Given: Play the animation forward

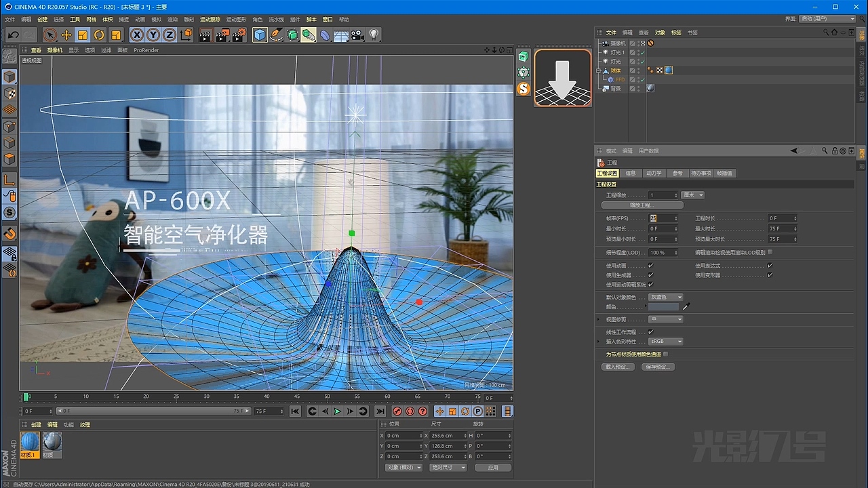Looking at the screenshot, I should (x=337, y=411).
